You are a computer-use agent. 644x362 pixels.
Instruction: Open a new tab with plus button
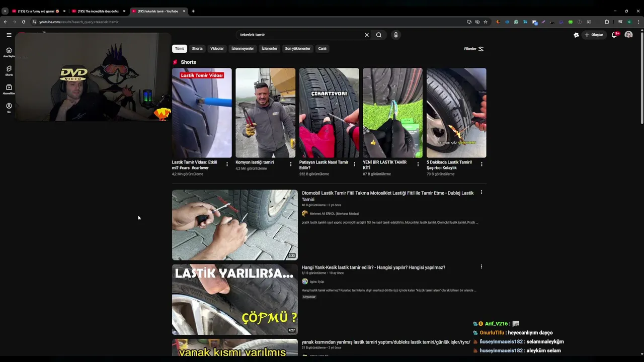pos(193,11)
